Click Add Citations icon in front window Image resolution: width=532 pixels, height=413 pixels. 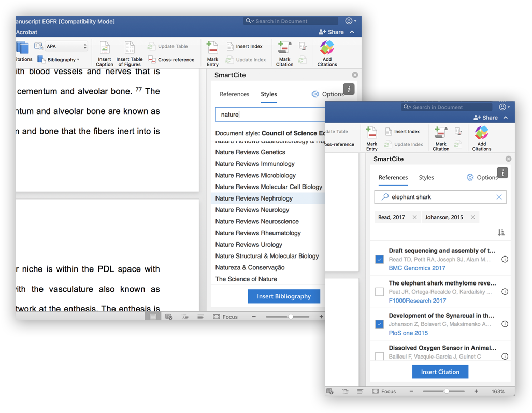click(x=481, y=133)
